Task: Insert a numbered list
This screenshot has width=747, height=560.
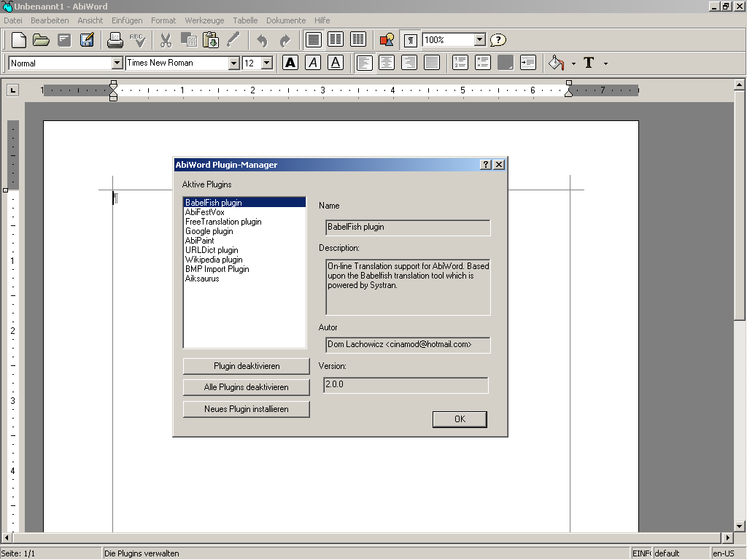Action: (x=460, y=63)
